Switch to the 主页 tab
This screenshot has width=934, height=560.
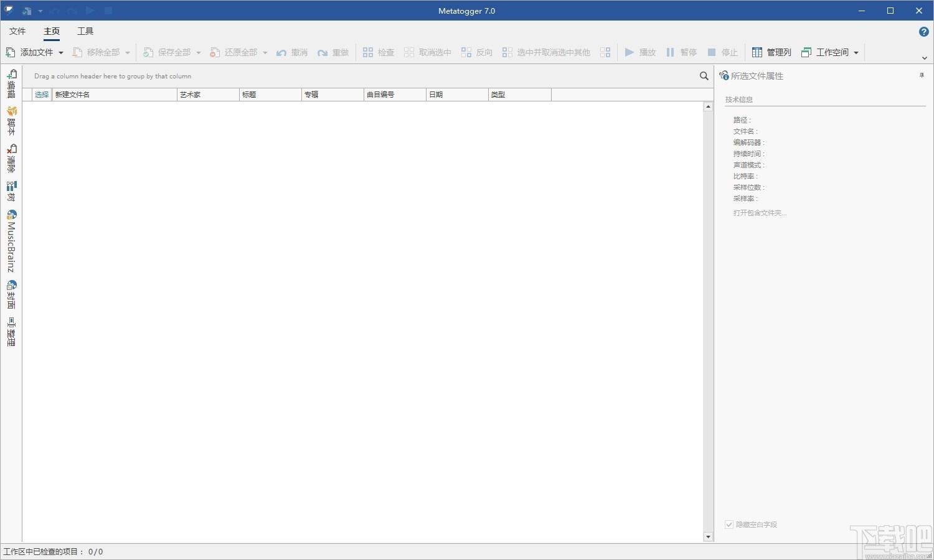pyautogui.click(x=52, y=31)
